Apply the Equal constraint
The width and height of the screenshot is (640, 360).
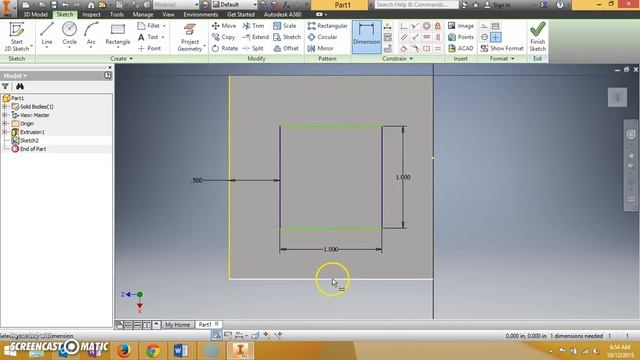coord(438,48)
